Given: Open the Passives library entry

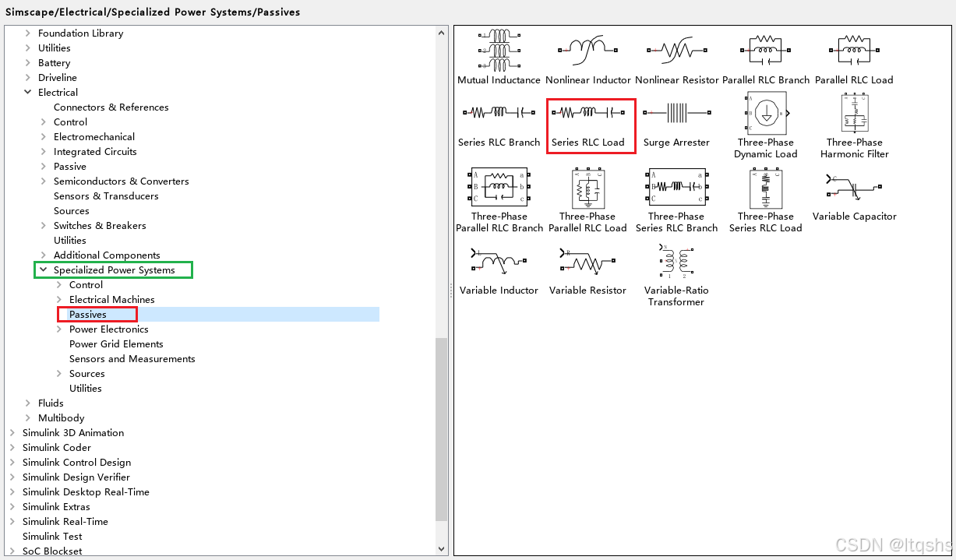Looking at the screenshot, I should click(88, 315).
